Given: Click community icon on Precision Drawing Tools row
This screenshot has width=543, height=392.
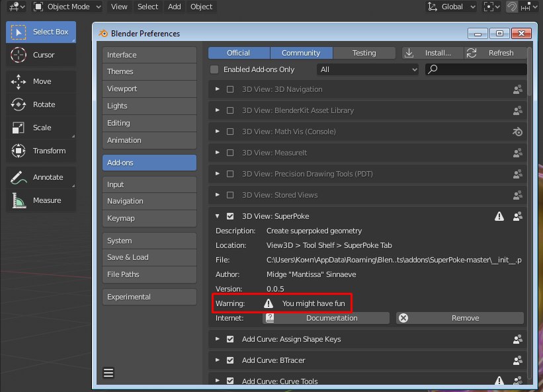Looking at the screenshot, I should coord(517,174).
